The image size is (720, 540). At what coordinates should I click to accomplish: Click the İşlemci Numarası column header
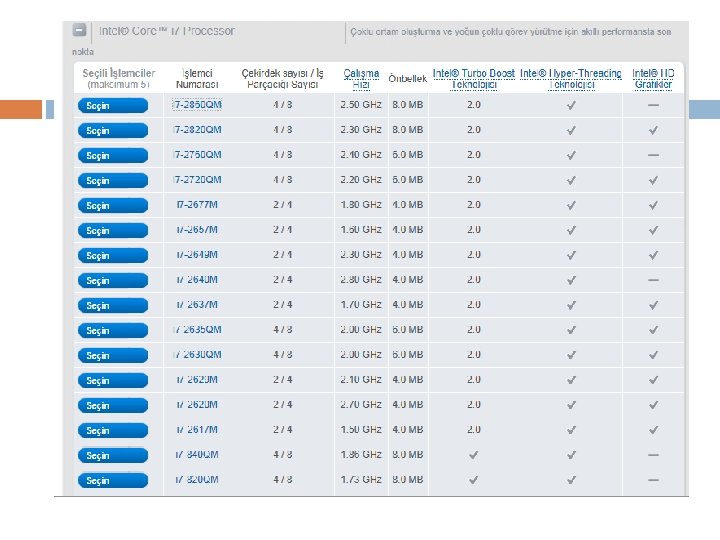click(x=197, y=79)
